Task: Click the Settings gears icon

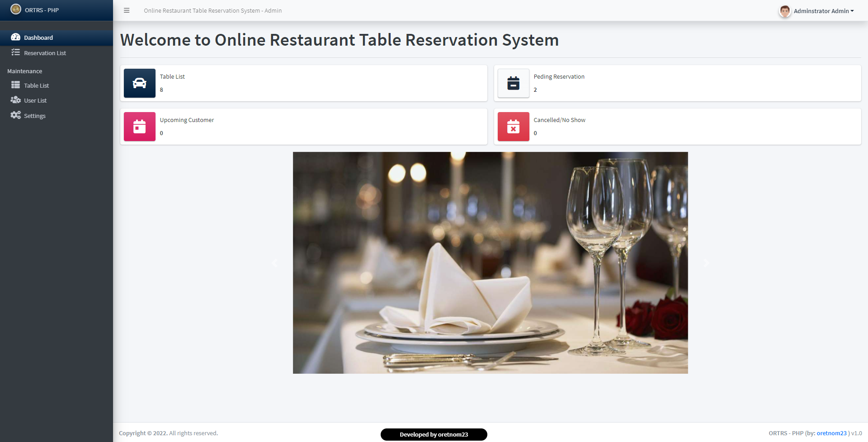Action: 16,115
